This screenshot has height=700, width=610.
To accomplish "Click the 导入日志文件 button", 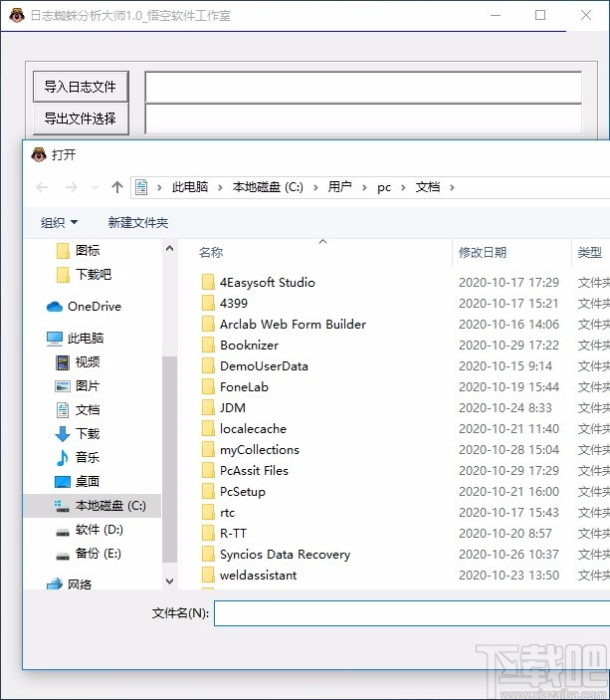I will click(81, 87).
